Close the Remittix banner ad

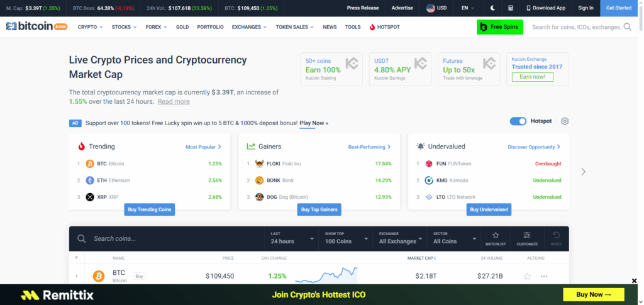tap(634, 280)
